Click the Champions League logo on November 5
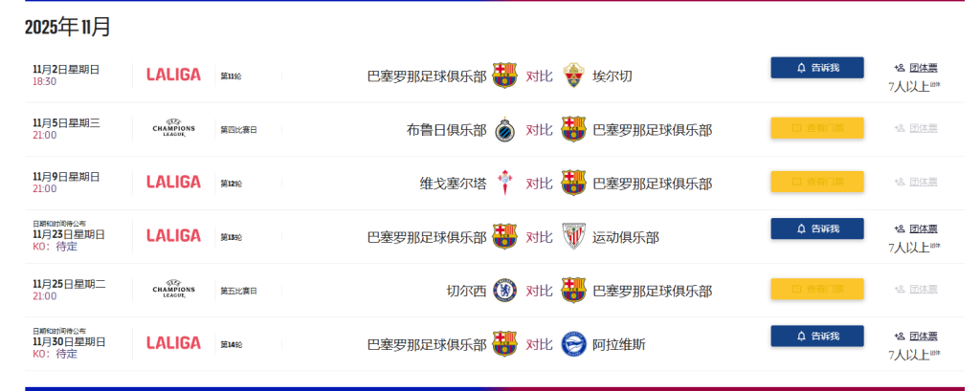The width and height of the screenshot is (980, 391). click(x=173, y=129)
